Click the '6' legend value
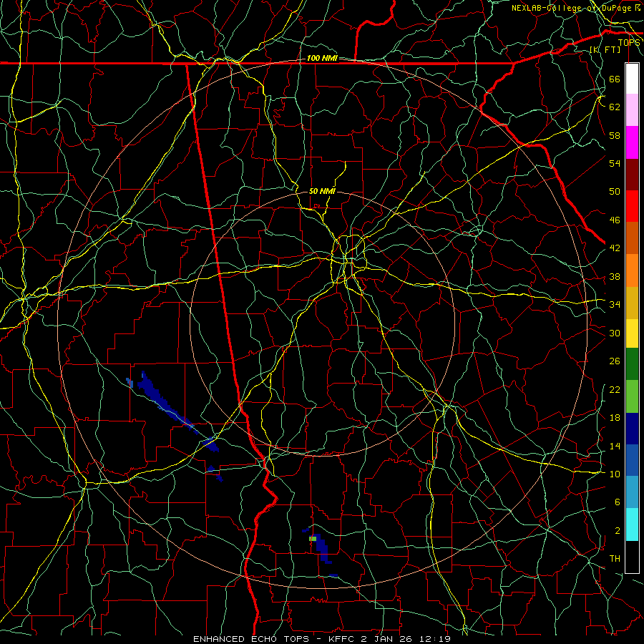The image size is (644, 644). point(617,502)
